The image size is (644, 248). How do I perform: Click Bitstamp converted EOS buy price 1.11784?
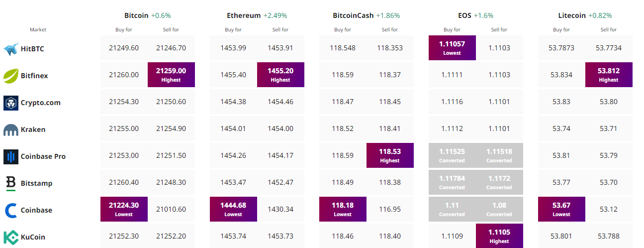[452, 182]
